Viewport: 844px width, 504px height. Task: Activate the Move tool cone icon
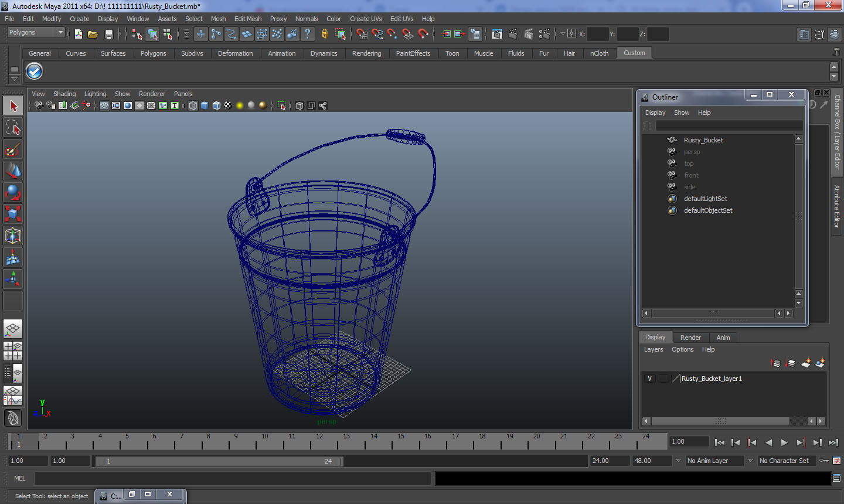pyautogui.click(x=13, y=171)
